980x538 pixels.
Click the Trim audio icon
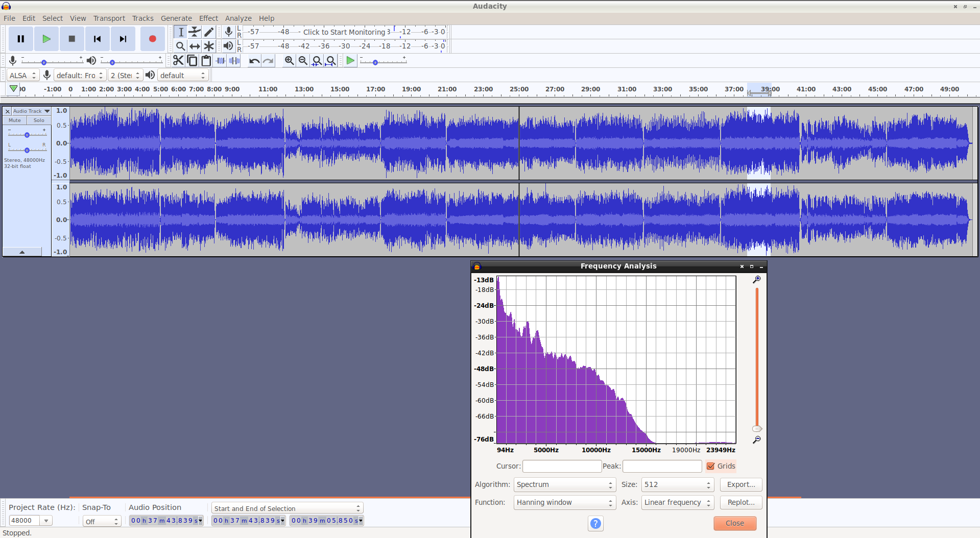221,61
